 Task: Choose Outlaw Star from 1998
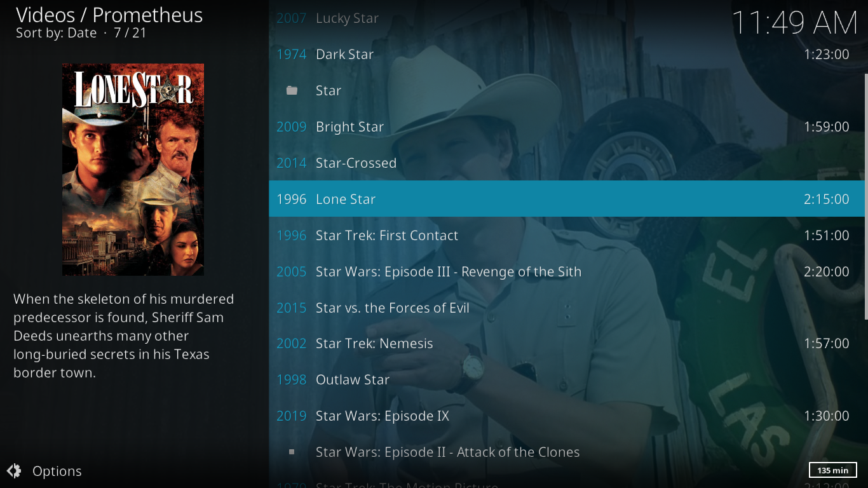coord(567,379)
